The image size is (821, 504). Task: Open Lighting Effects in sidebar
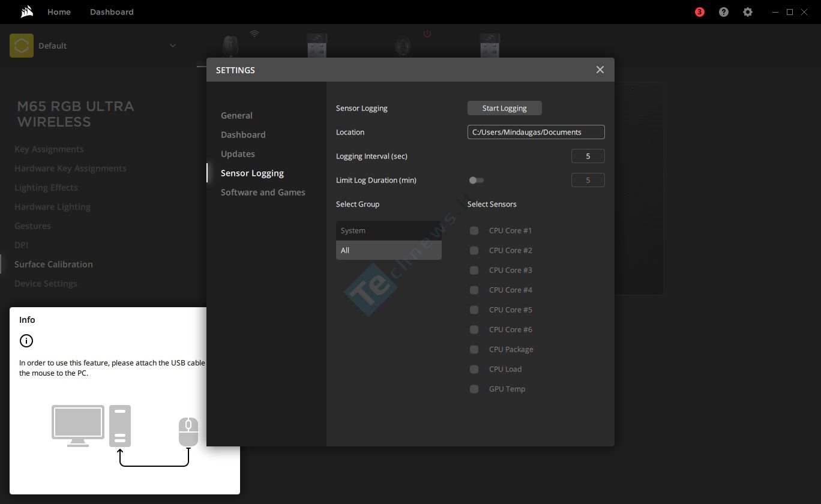tap(46, 187)
